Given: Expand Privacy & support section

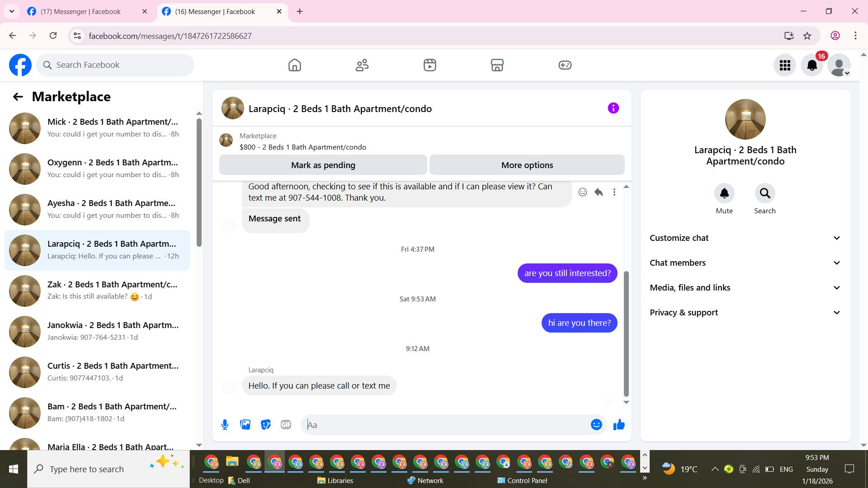Looking at the screenshot, I should (745, 313).
